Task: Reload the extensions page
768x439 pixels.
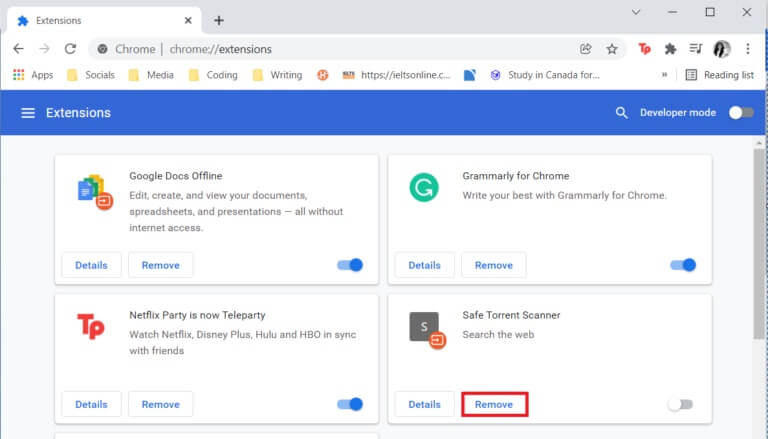Action: 71,49
